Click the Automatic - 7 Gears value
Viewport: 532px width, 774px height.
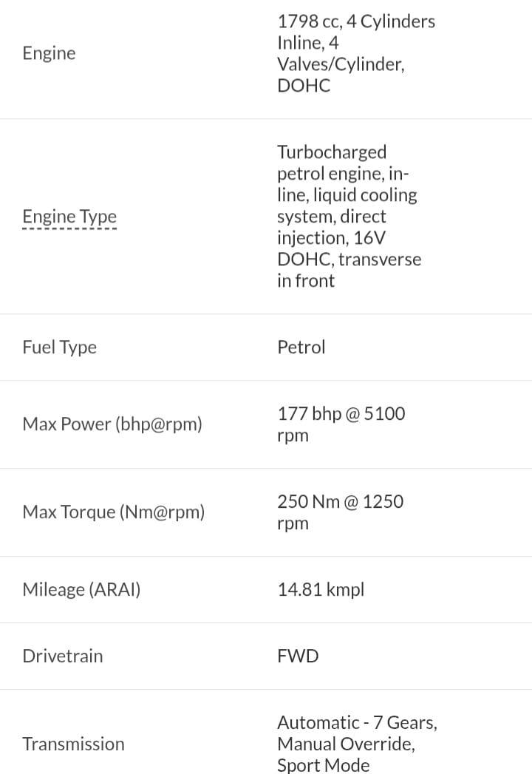(358, 723)
